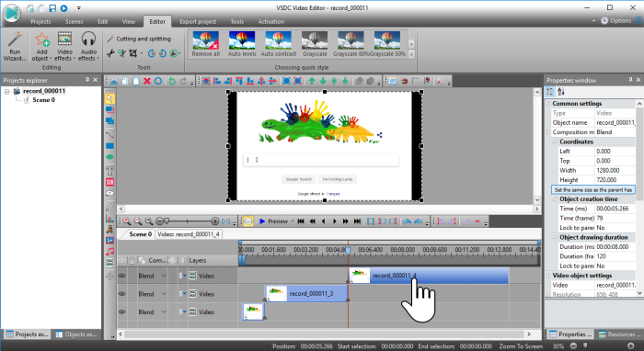Select the Chart tool icon
The height and width of the screenshot is (351, 644).
[x=109, y=218]
